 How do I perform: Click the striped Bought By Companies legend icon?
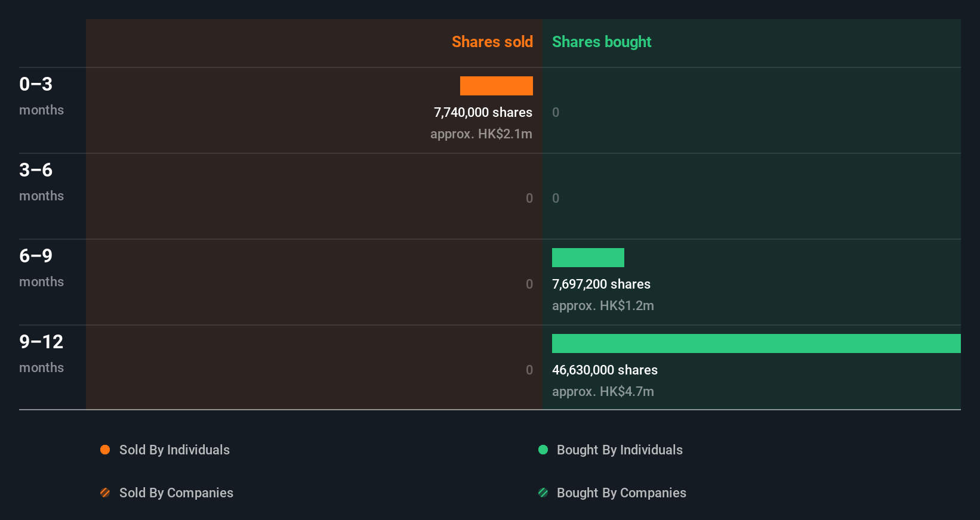[x=543, y=493]
